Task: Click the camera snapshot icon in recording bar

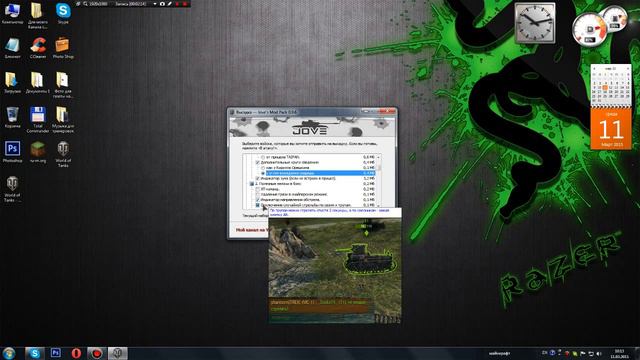Action: 162,4
